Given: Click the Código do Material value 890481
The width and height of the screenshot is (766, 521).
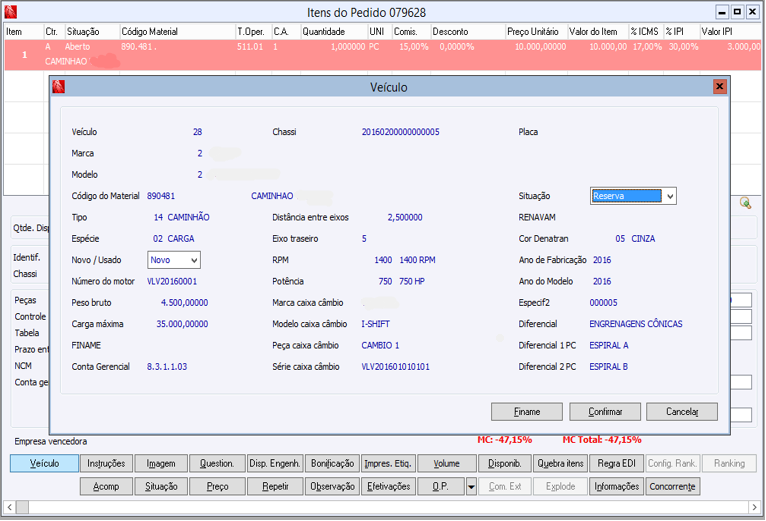Looking at the screenshot, I should (161, 196).
